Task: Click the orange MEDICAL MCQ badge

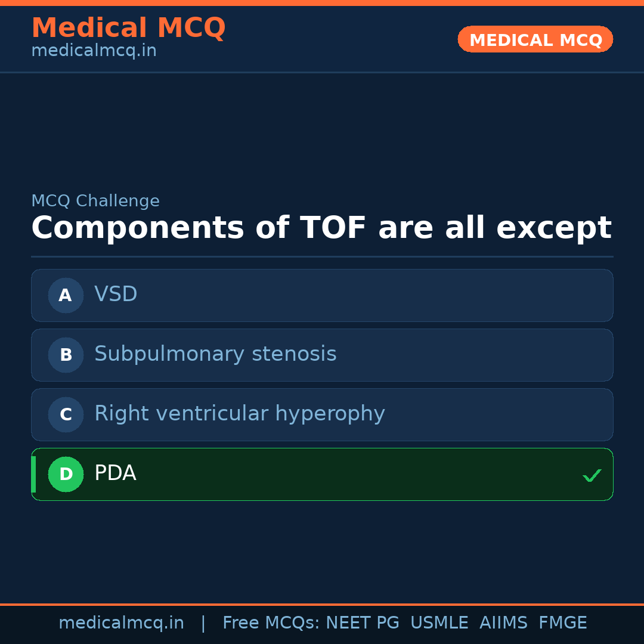Action: pos(535,39)
